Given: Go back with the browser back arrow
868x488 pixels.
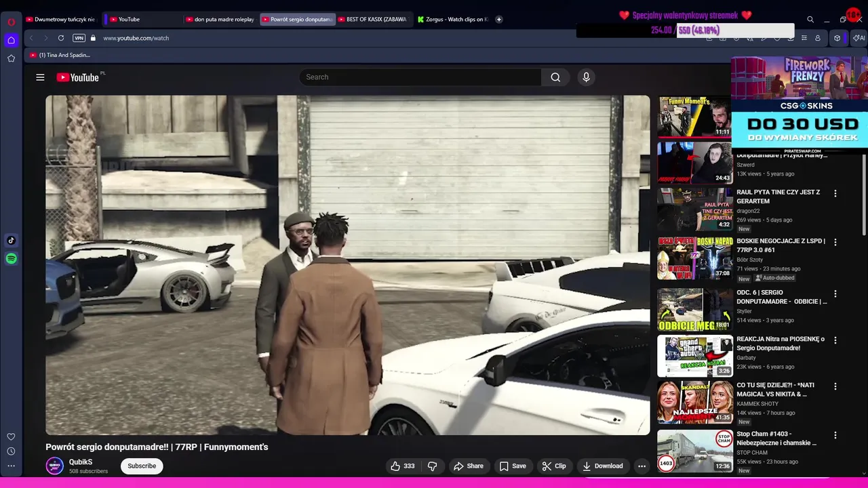Looking at the screenshot, I should coord(31,38).
